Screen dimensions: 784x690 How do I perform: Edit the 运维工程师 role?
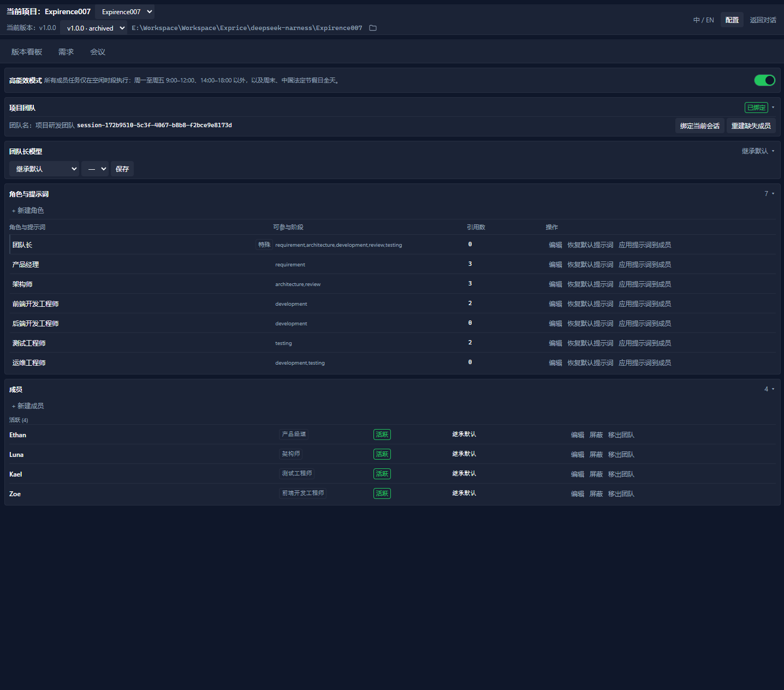point(555,363)
